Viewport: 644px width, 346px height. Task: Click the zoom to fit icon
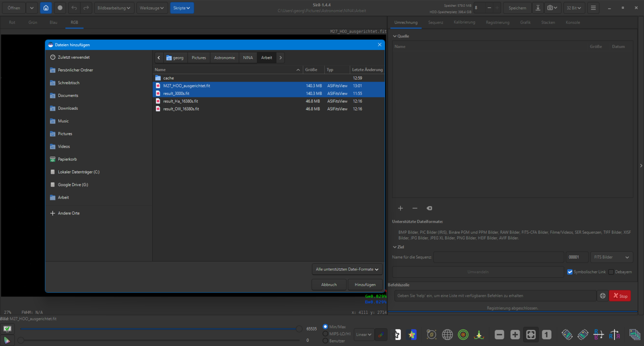coord(531,335)
